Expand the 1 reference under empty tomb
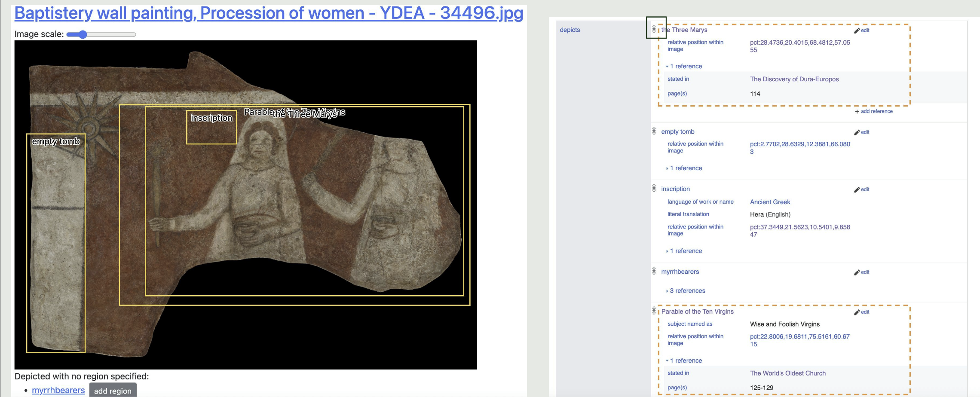This screenshot has width=980, height=397. click(x=685, y=168)
